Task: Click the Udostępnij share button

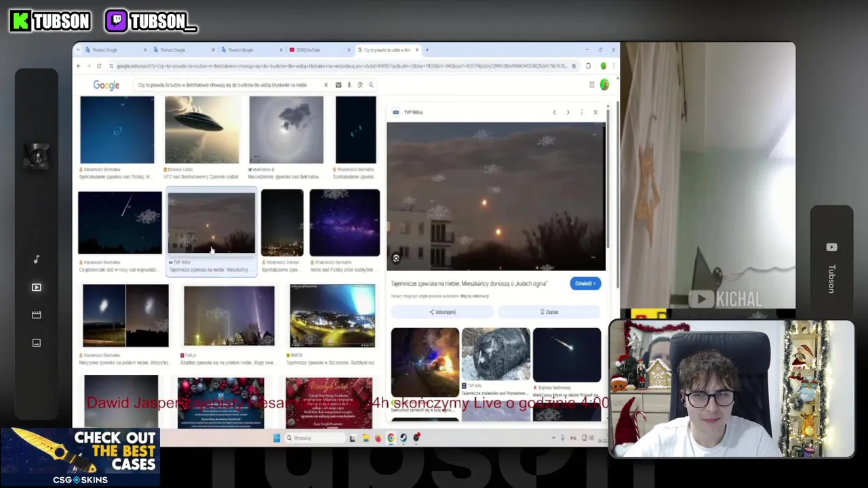Action: pyautogui.click(x=443, y=312)
